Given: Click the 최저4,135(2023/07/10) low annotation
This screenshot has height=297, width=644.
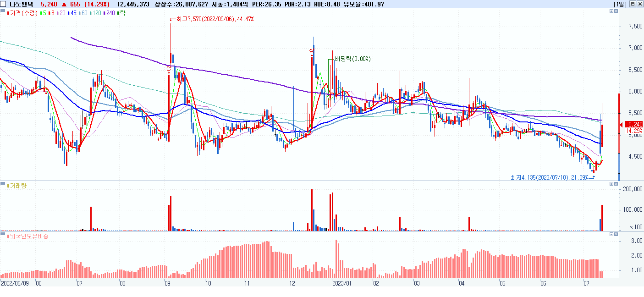Looking at the screenshot, I should (x=549, y=177).
